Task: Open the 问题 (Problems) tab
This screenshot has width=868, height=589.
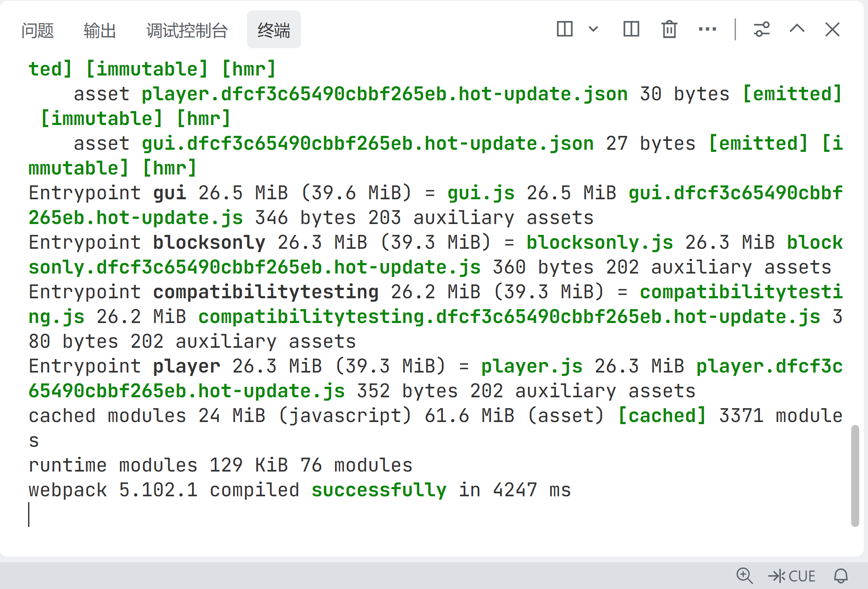Action: tap(38, 30)
